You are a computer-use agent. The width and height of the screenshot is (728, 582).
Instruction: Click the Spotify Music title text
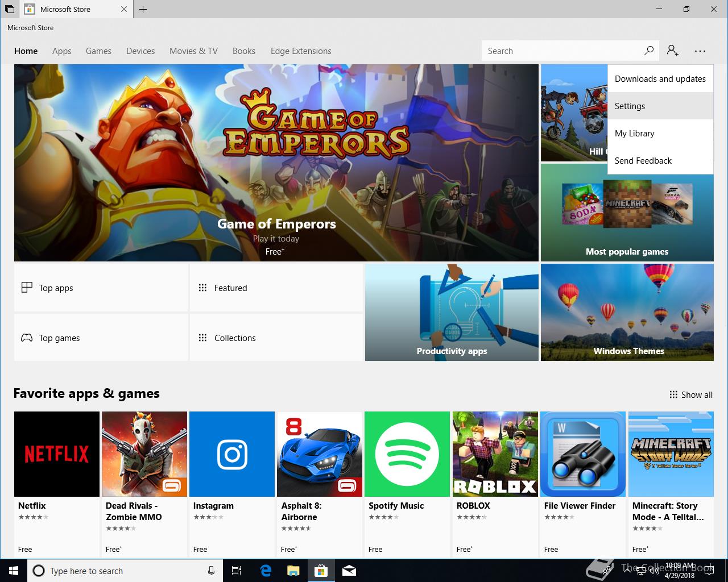(396, 505)
